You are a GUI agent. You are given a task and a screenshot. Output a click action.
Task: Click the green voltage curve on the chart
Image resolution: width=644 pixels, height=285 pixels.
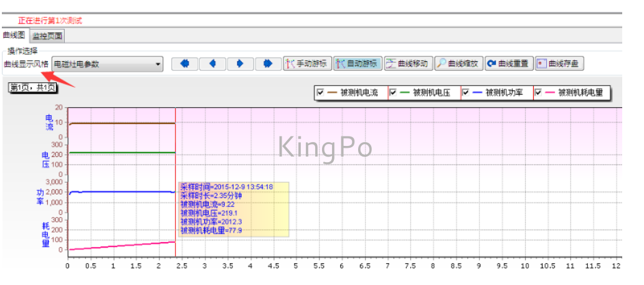tap(123, 153)
